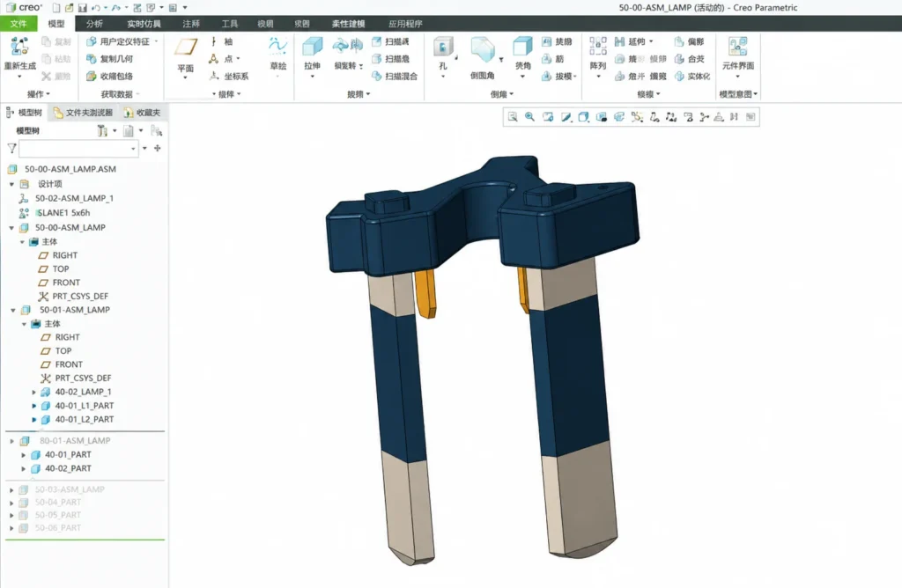Screen dimensions: 902x588
Task: Open the 模型意图 group dropdown
Action: point(738,94)
